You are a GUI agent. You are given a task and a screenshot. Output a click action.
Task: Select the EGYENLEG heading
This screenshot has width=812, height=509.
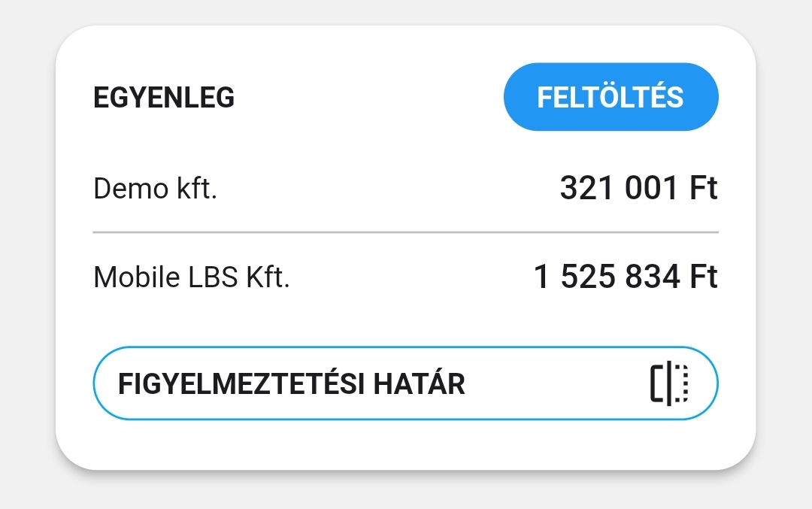click(164, 98)
